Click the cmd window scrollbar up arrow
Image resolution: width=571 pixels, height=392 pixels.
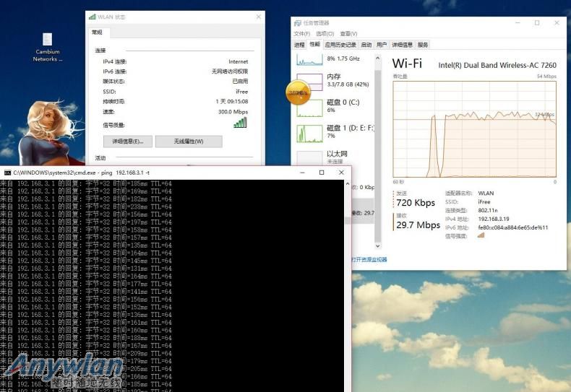coord(348,184)
